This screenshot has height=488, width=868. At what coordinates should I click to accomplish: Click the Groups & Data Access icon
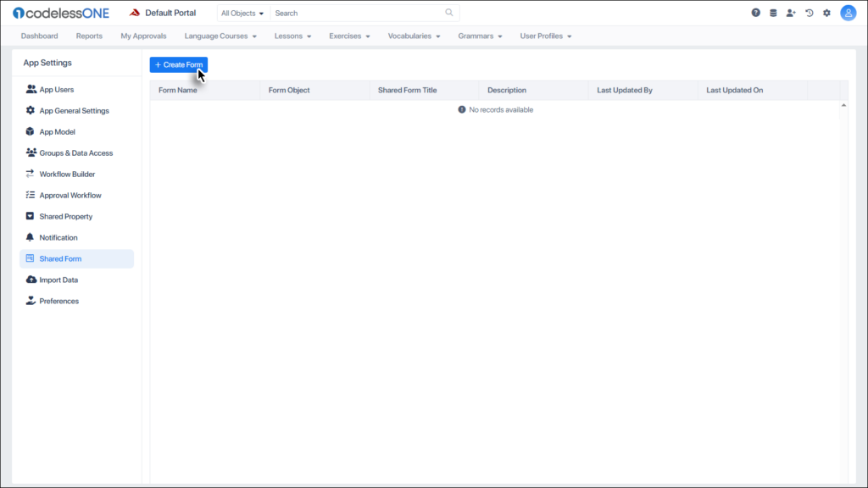(x=31, y=152)
